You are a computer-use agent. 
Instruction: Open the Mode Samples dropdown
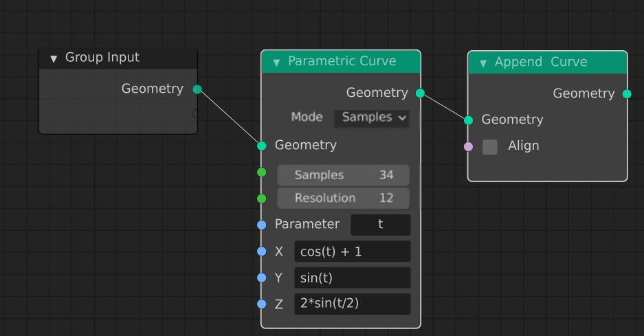pyautogui.click(x=372, y=118)
